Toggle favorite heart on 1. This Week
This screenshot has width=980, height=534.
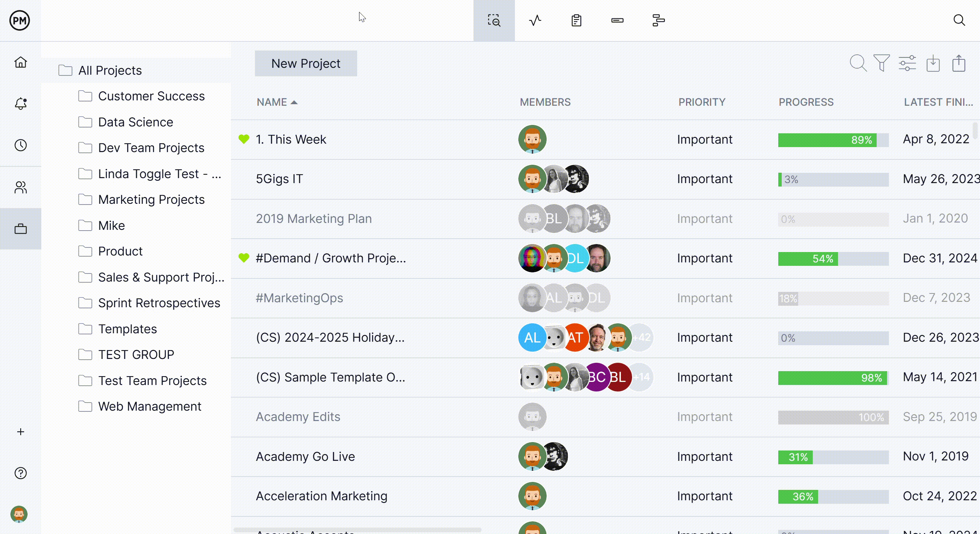(244, 139)
